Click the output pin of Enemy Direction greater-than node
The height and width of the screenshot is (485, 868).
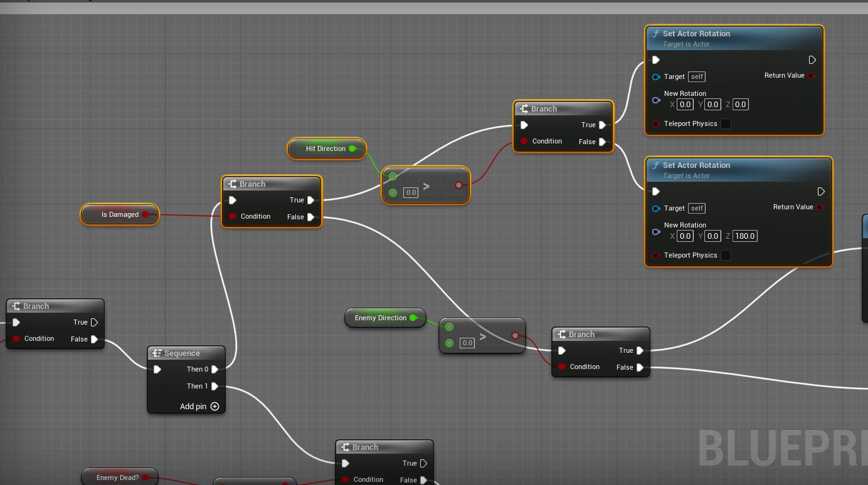(515, 336)
